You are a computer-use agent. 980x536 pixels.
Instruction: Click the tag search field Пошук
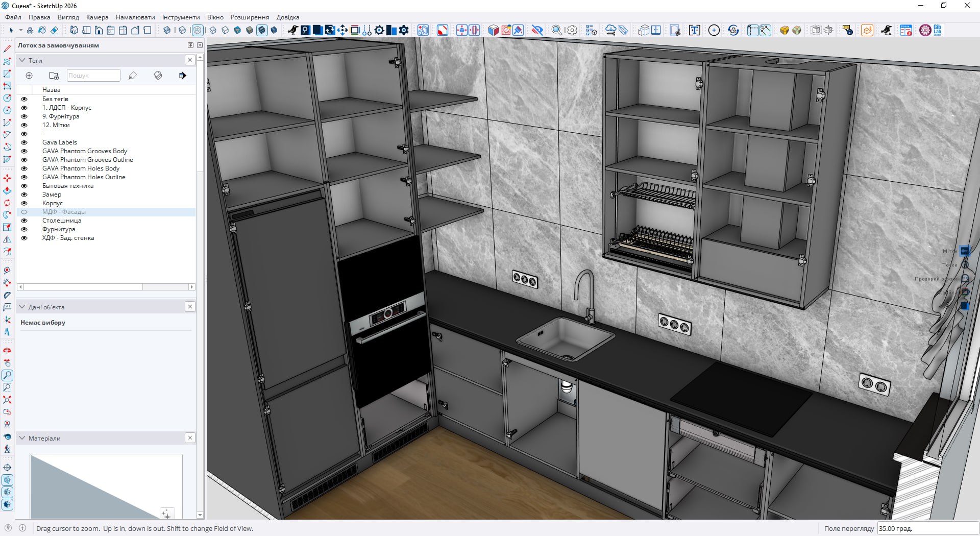point(93,76)
